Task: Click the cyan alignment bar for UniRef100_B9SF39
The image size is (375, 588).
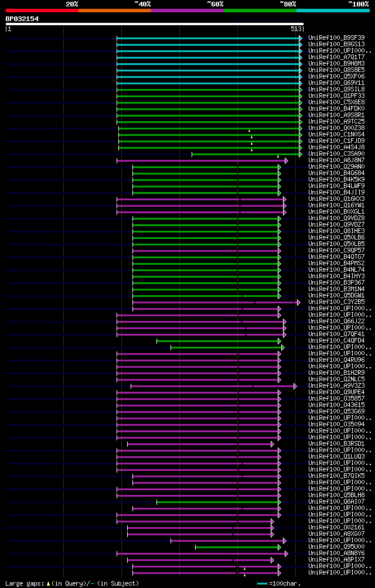Action: [x=209, y=38]
